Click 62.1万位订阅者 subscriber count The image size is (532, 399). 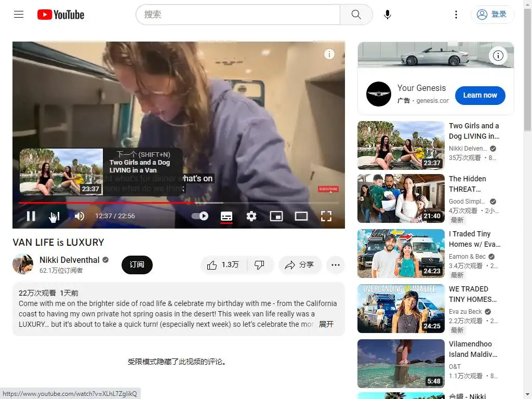tap(61, 270)
